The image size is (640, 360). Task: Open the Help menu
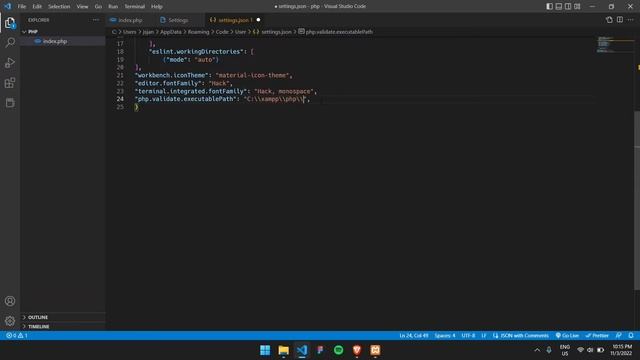[x=157, y=7]
